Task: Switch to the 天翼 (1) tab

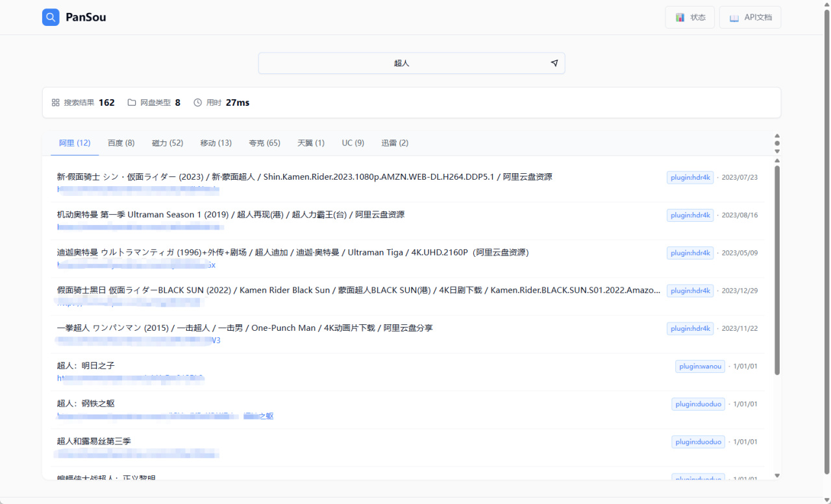Action: click(311, 143)
